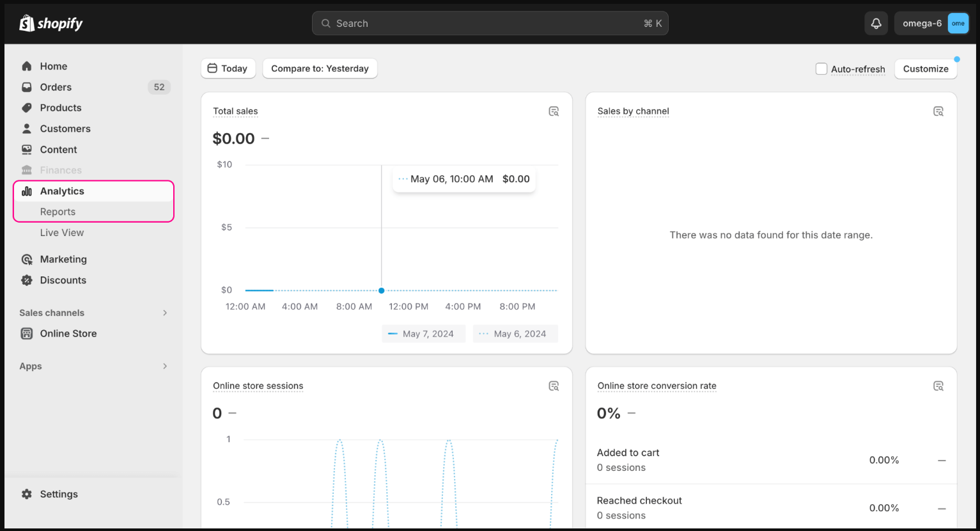Open notifications via the bell icon

click(876, 23)
